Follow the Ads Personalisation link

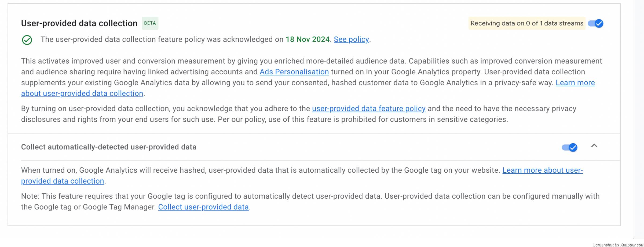click(294, 72)
